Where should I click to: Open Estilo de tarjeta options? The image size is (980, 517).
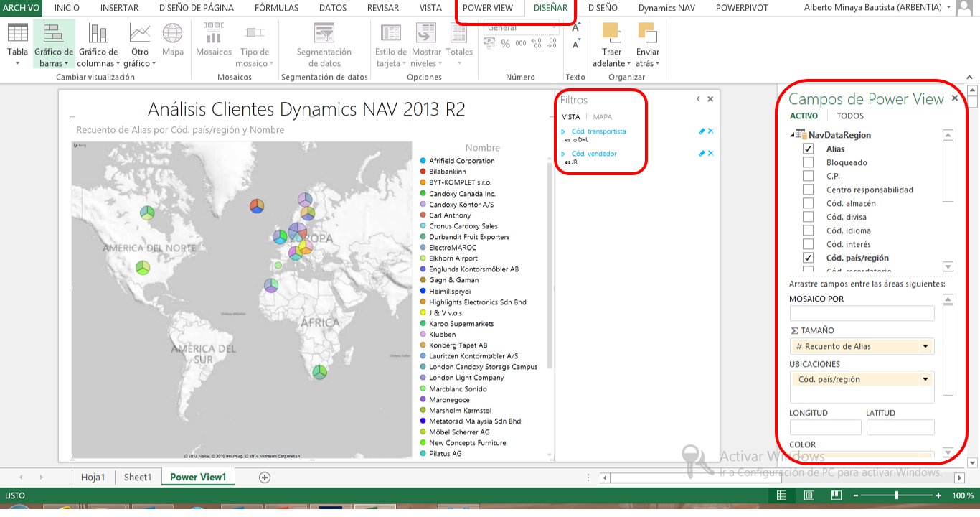[x=391, y=45]
